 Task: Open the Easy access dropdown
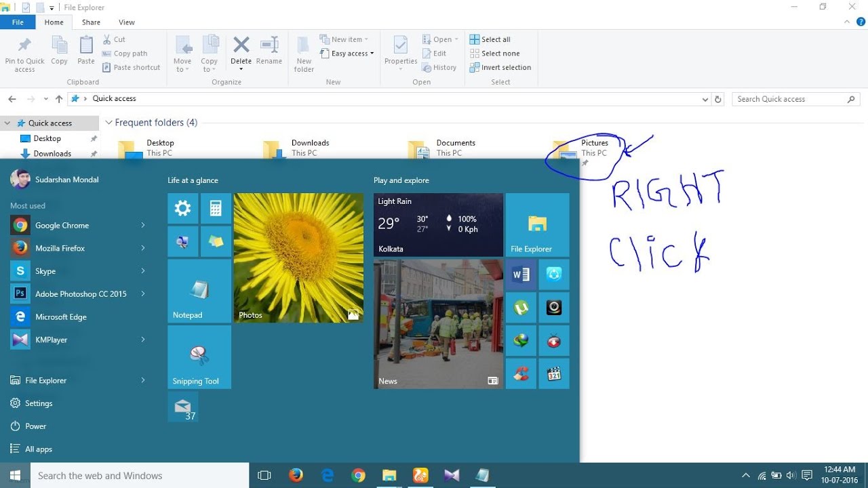click(347, 54)
